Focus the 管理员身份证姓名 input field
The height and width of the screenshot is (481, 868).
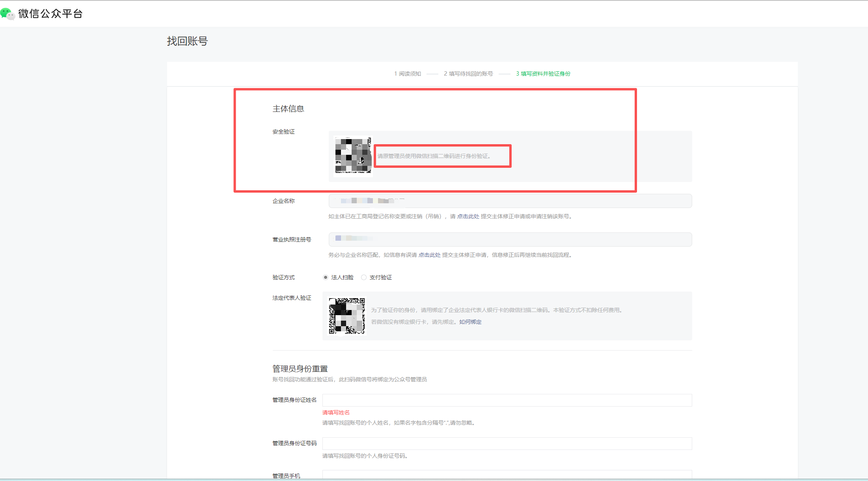(507, 400)
